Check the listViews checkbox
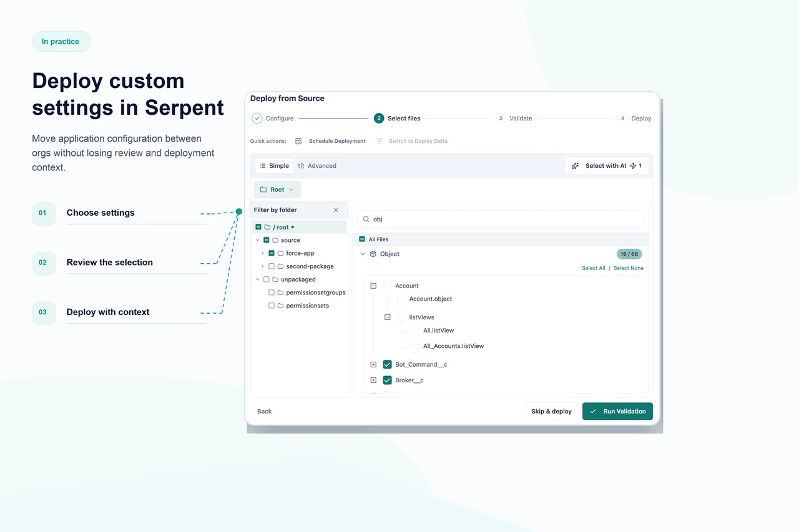Viewport: 799px width, 532px height. 401,317
